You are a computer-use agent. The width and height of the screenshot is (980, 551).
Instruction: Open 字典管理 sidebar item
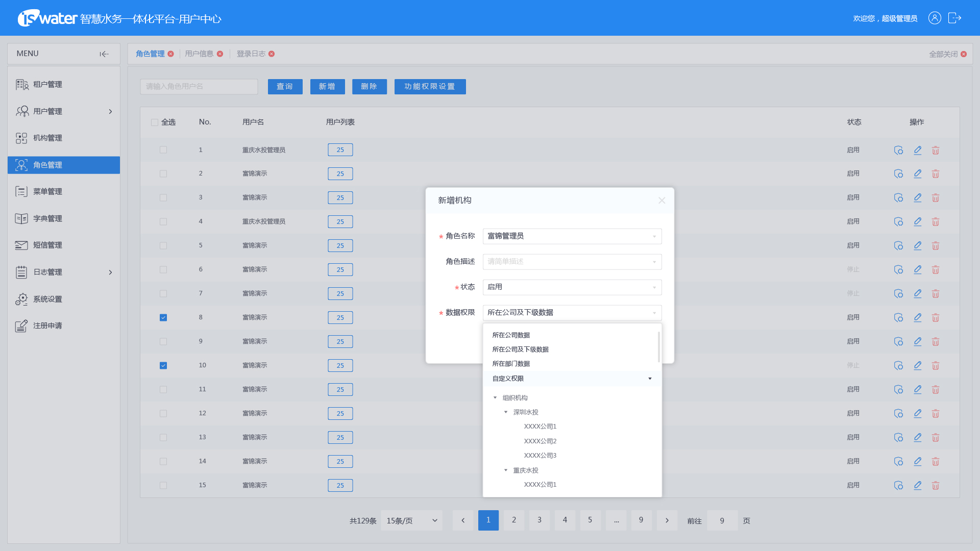click(x=64, y=219)
